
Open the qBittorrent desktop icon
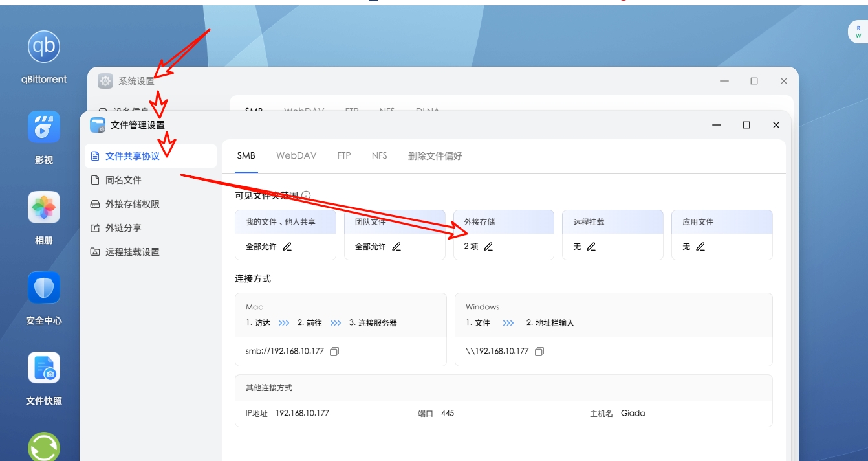[x=44, y=46]
